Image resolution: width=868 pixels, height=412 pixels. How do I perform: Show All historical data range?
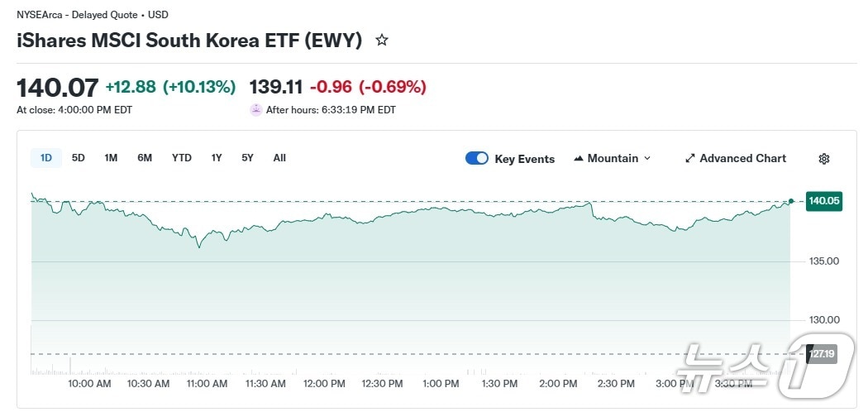(279, 158)
